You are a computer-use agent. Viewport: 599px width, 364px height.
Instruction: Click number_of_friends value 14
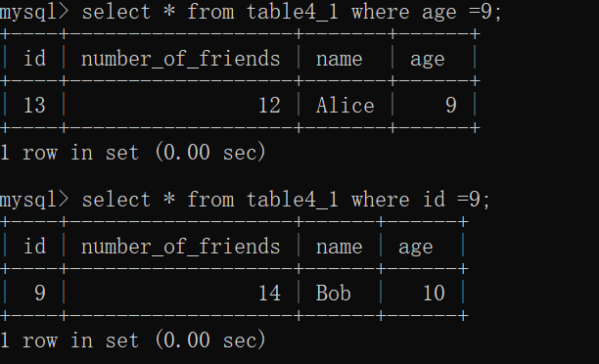tap(269, 293)
